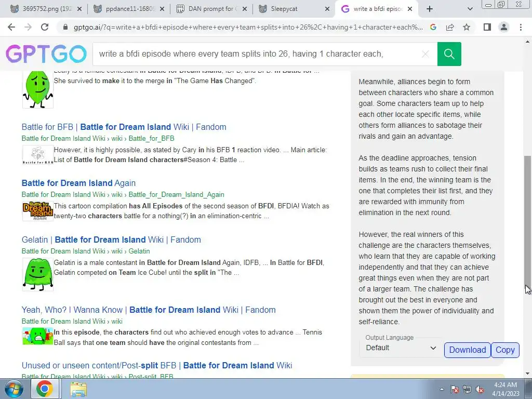Open the Windows Start button

pos(14,389)
